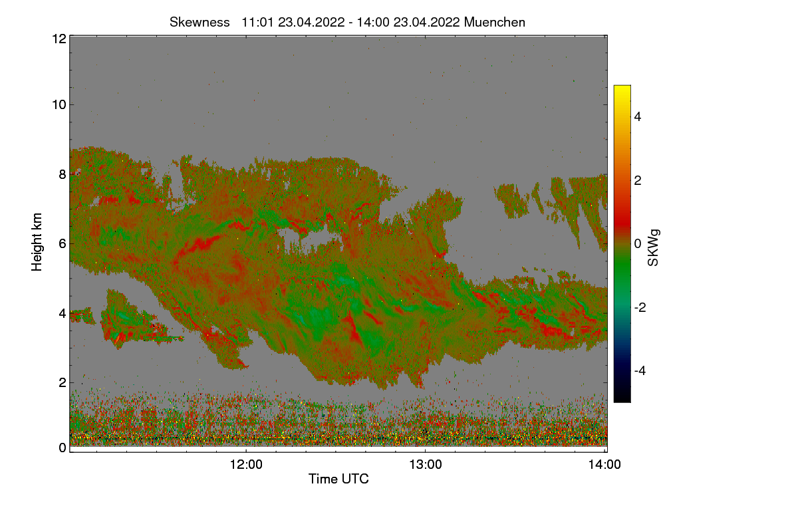Viewport: 798px width, 532px height.
Task: Click the height tick label 12
Action: click(x=59, y=39)
